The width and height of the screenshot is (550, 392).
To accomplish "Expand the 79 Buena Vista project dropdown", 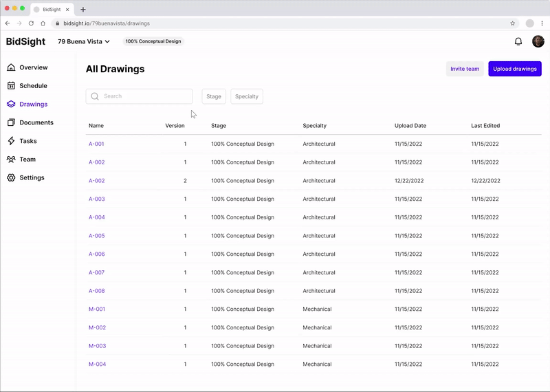I will tap(84, 41).
